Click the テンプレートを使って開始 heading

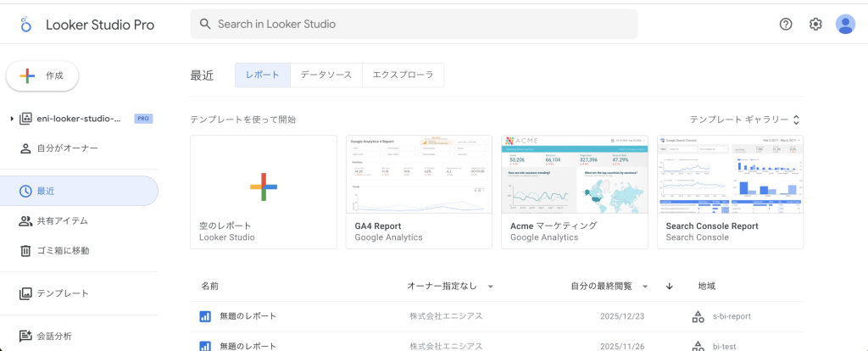(x=243, y=120)
